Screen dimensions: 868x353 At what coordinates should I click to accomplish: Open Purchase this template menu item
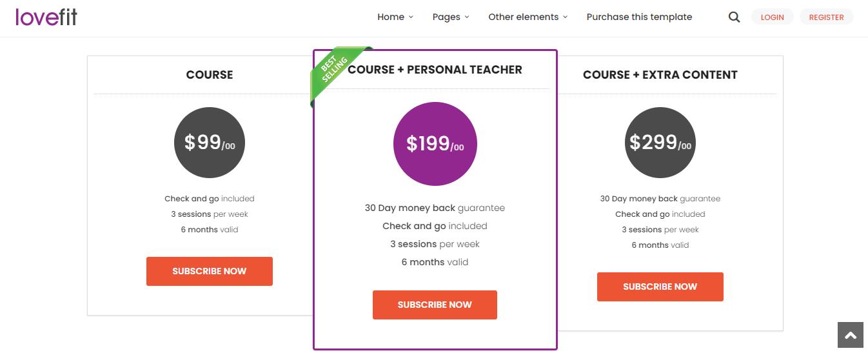pyautogui.click(x=639, y=17)
